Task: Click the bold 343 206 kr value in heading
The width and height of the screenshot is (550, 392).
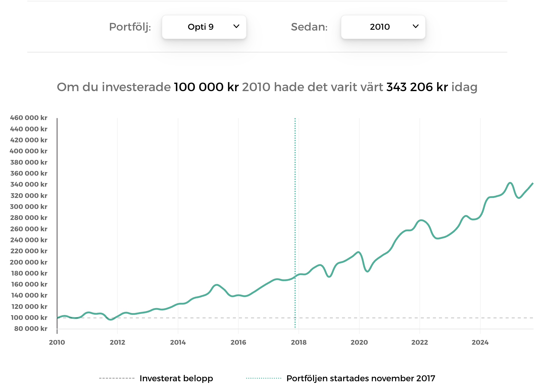Action: [417, 87]
